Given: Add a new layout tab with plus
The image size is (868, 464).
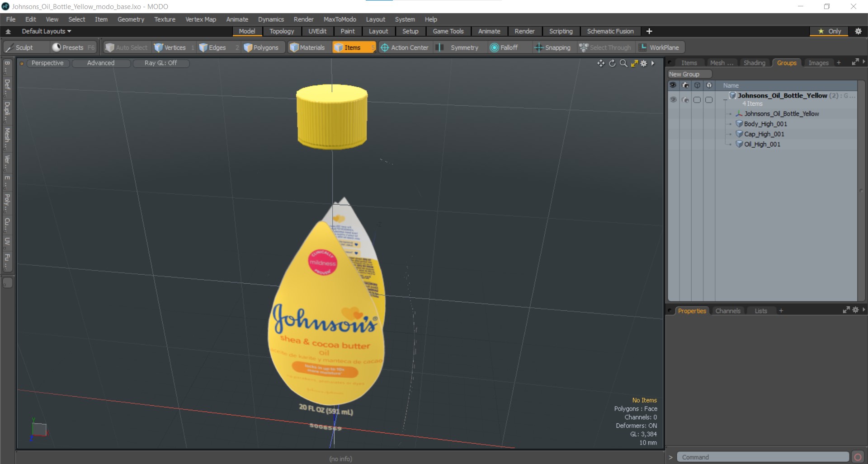Looking at the screenshot, I should [649, 31].
